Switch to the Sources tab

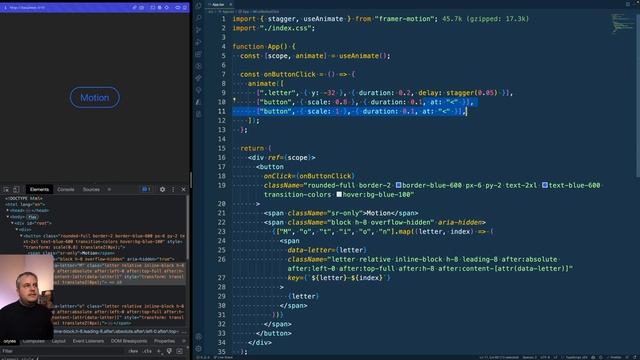coord(91,189)
